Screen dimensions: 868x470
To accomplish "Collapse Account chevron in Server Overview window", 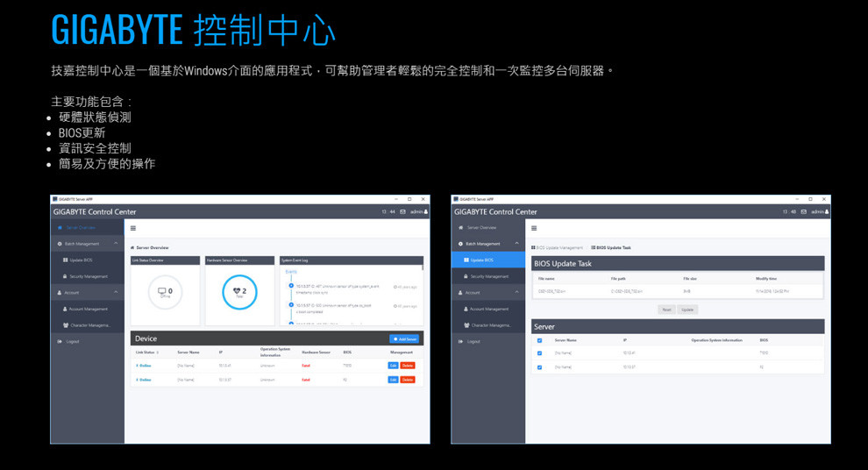I will (116, 292).
